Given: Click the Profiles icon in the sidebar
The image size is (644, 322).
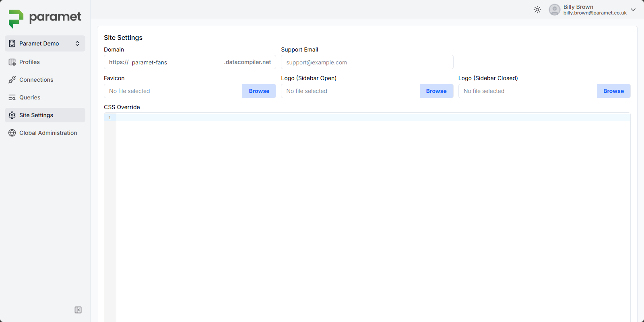Looking at the screenshot, I should pyautogui.click(x=12, y=62).
